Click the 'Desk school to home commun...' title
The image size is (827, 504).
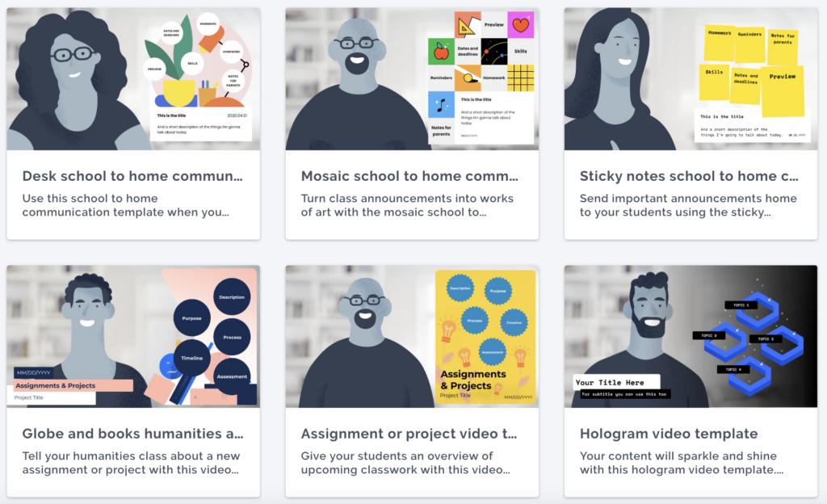pyautogui.click(x=132, y=176)
